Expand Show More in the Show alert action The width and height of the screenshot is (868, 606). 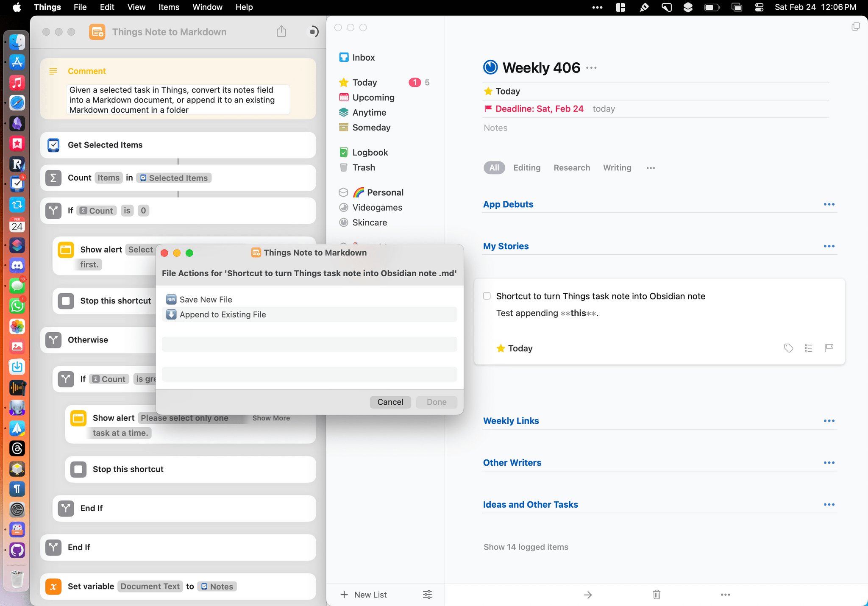[x=270, y=418]
